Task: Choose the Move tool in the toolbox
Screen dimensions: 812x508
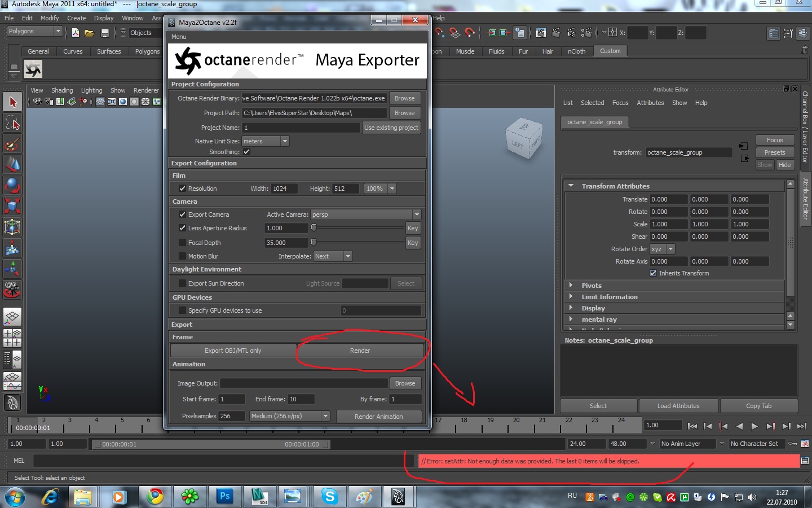Action: point(12,165)
